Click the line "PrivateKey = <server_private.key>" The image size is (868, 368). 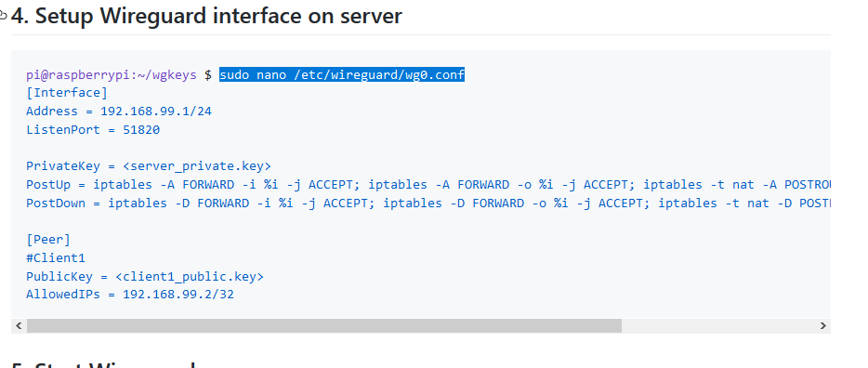coord(149,166)
